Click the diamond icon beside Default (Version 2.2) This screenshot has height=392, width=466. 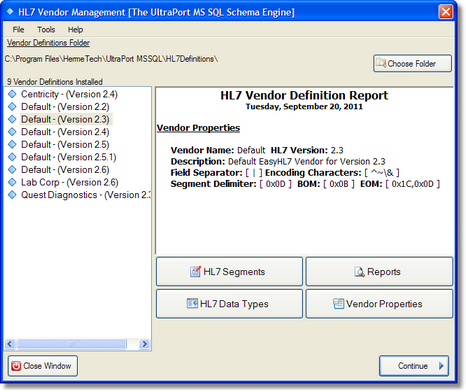pyautogui.click(x=12, y=107)
